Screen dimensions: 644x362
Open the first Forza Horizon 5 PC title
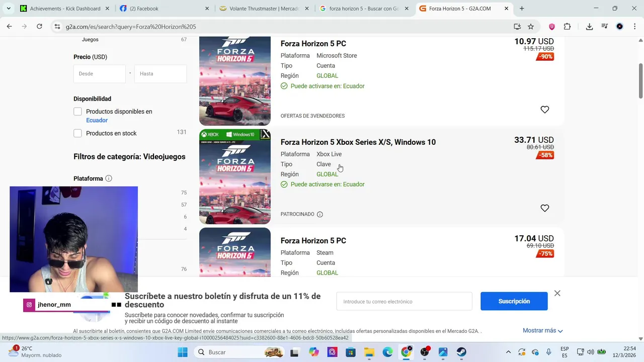[313, 44]
